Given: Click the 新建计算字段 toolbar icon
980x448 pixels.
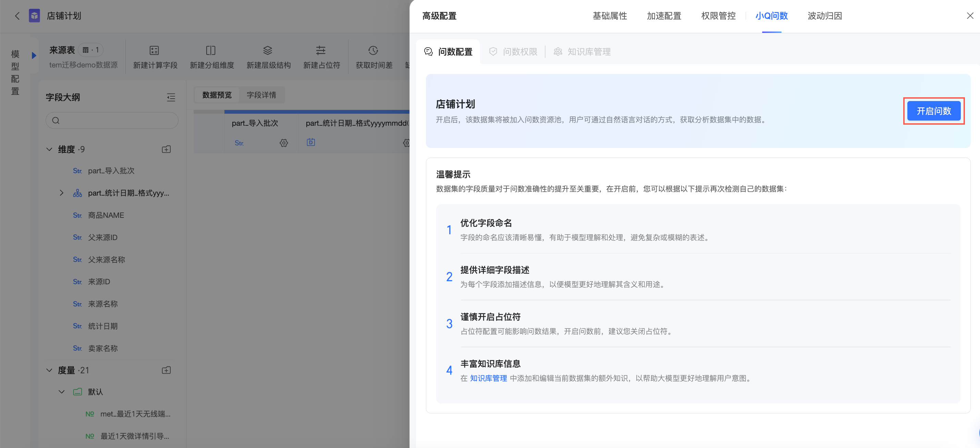Looking at the screenshot, I should point(154,50).
